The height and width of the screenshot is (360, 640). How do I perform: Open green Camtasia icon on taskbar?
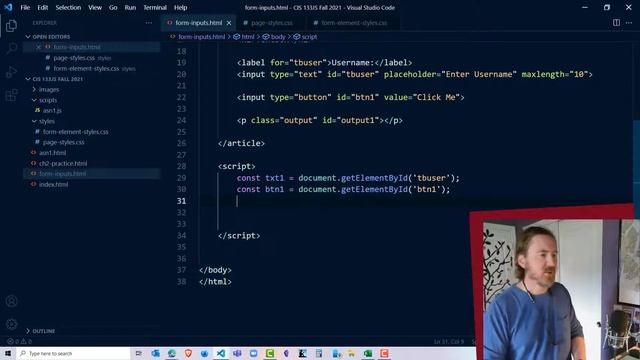pos(270,353)
